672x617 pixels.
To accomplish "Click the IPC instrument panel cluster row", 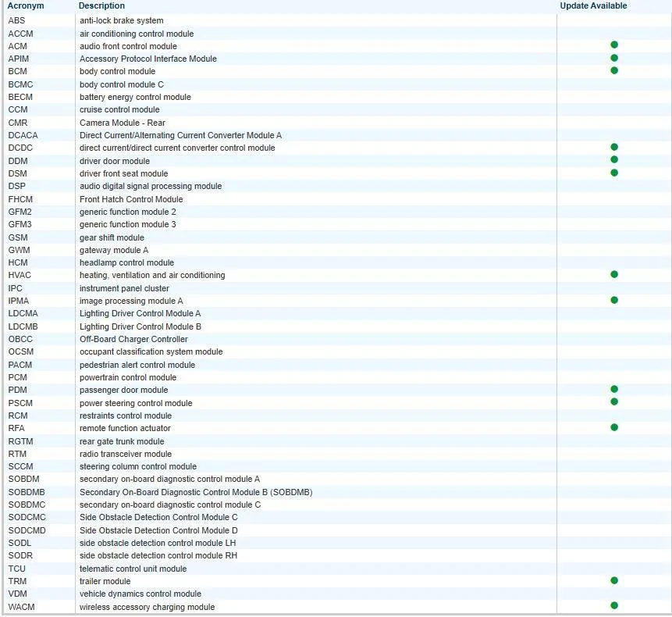I will tap(124, 288).
